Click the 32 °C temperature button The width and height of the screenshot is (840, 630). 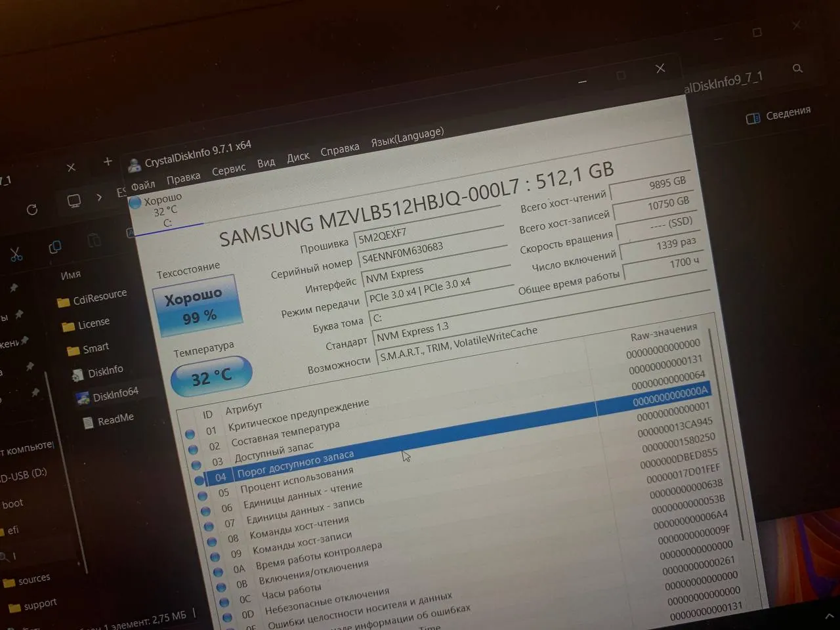(211, 377)
